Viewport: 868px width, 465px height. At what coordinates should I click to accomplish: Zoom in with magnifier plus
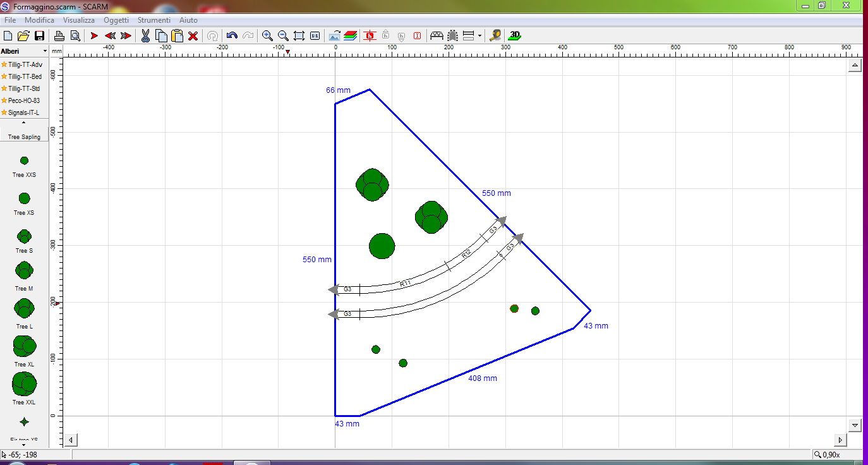(268, 36)
